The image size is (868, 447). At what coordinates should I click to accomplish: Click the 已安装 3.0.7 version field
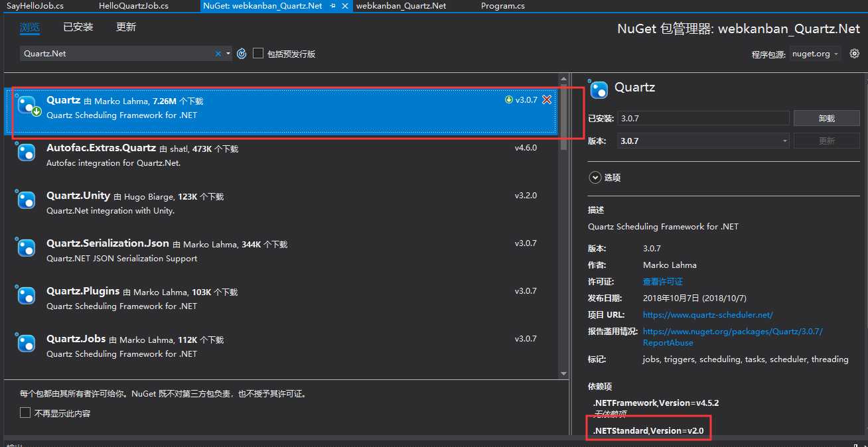(703, 118)
